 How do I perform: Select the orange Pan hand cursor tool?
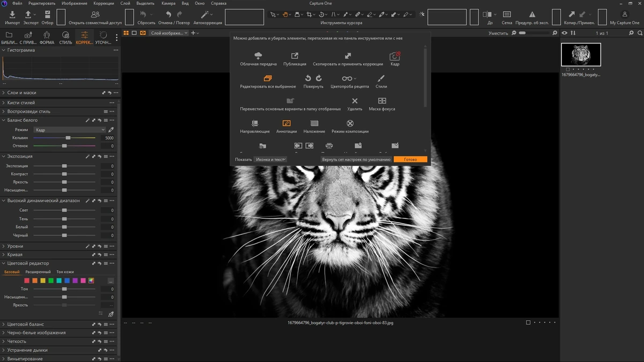(x=286, y=14)
